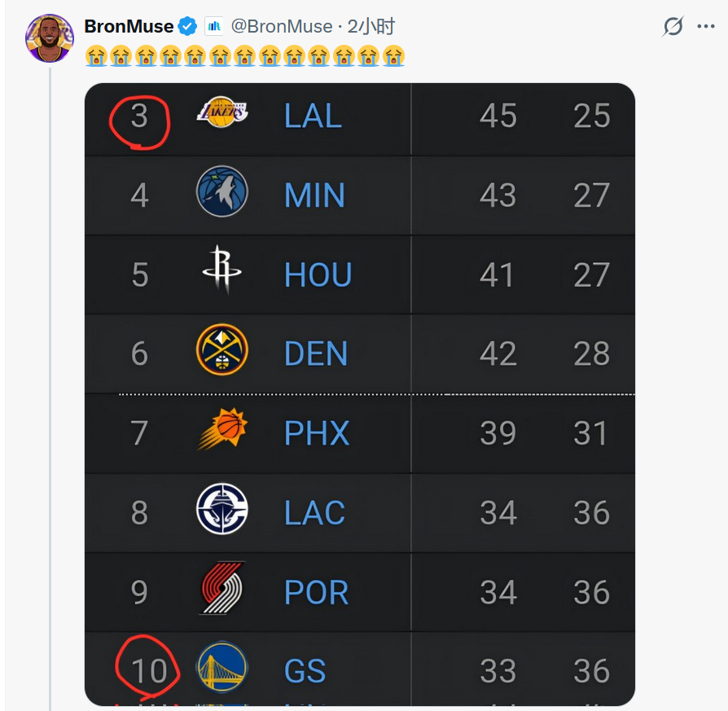The image size is (728, 711).
Task: Click the Warriors team logo
Action: coord(222,667)
